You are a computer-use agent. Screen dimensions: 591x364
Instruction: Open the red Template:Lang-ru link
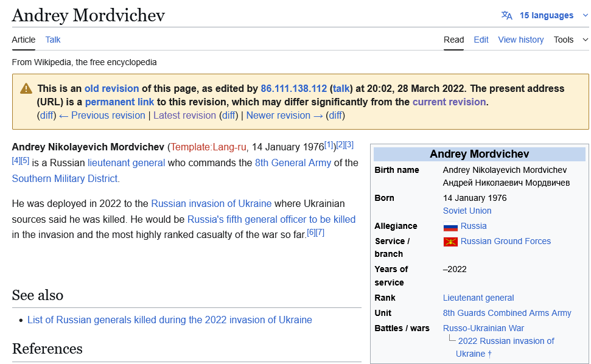pos(208,147)
